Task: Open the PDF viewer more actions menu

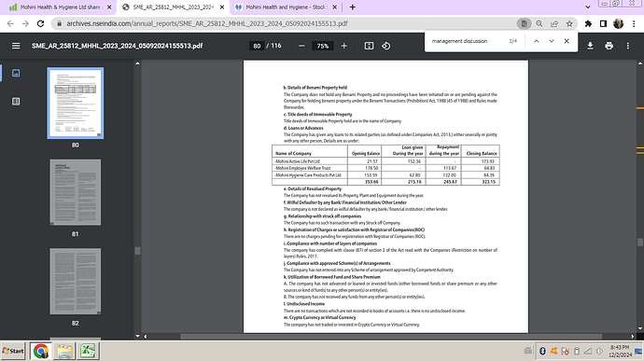Action: 627,46
